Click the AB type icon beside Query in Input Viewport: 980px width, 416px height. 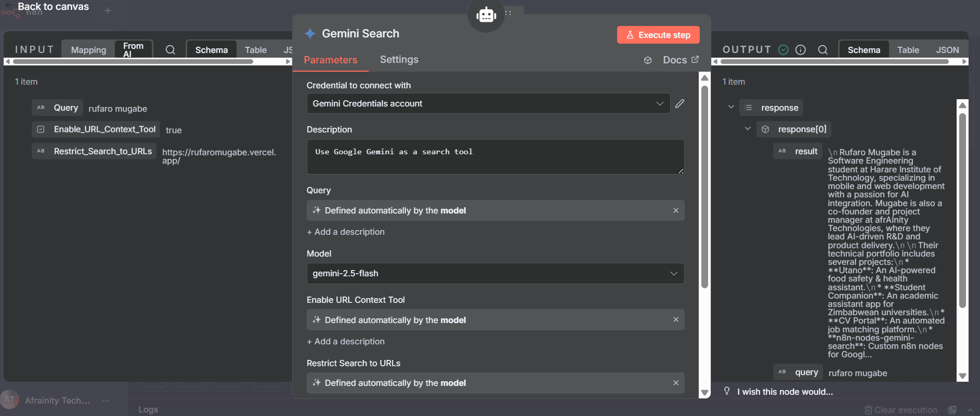tap(41, 108)
